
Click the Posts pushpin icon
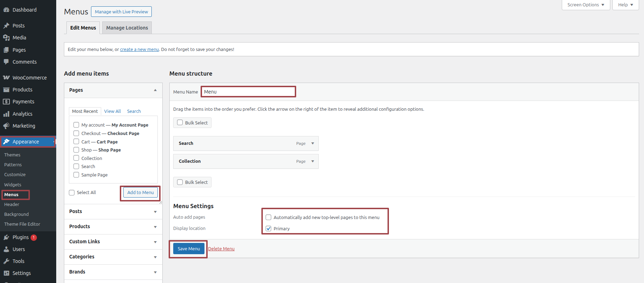[6, 26]
